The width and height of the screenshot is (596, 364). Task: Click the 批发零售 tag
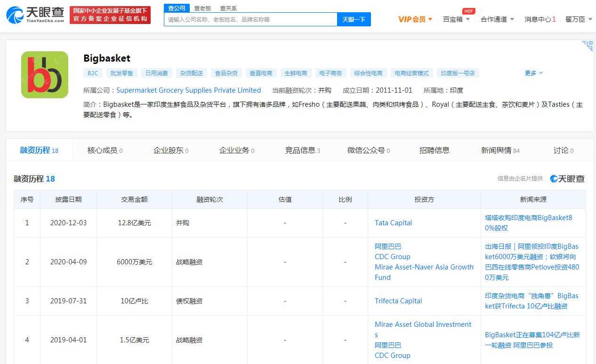[122, 73]
